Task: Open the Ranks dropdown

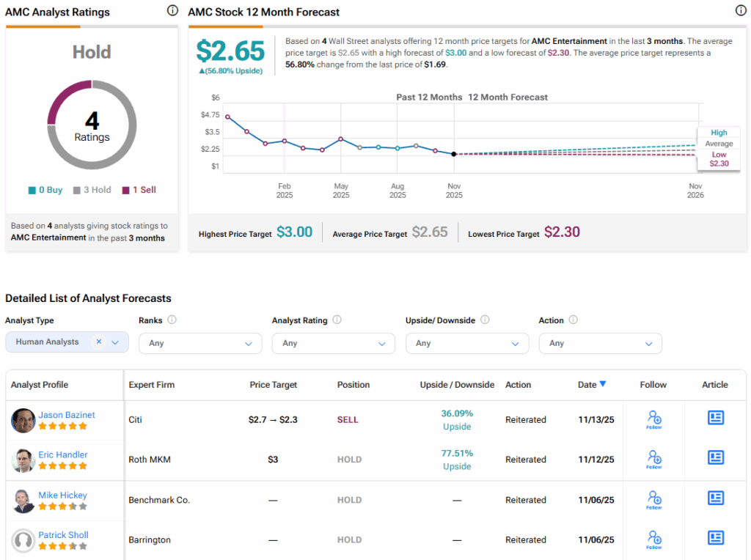Action: (200, 343)
